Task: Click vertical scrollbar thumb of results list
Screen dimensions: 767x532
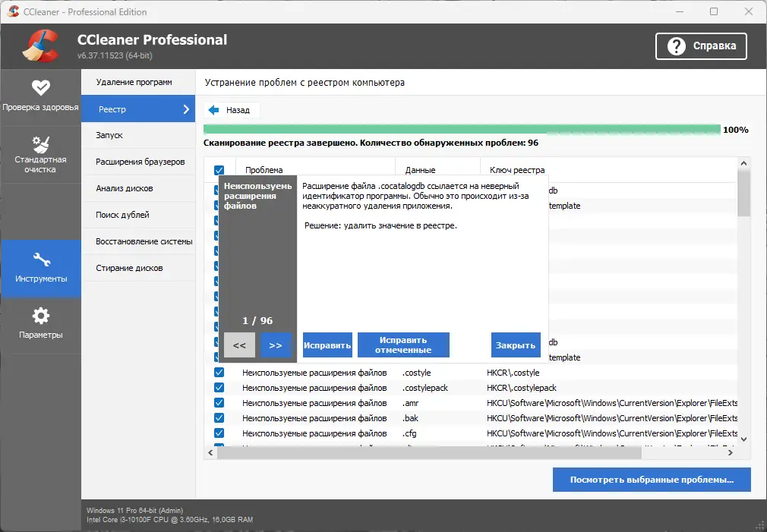Action: click(x=743, y=194)
